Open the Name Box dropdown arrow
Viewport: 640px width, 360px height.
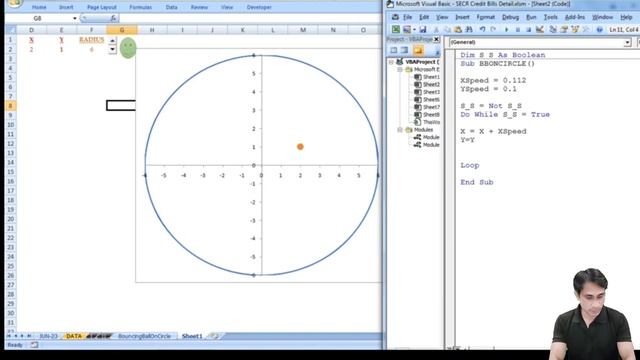75,18
